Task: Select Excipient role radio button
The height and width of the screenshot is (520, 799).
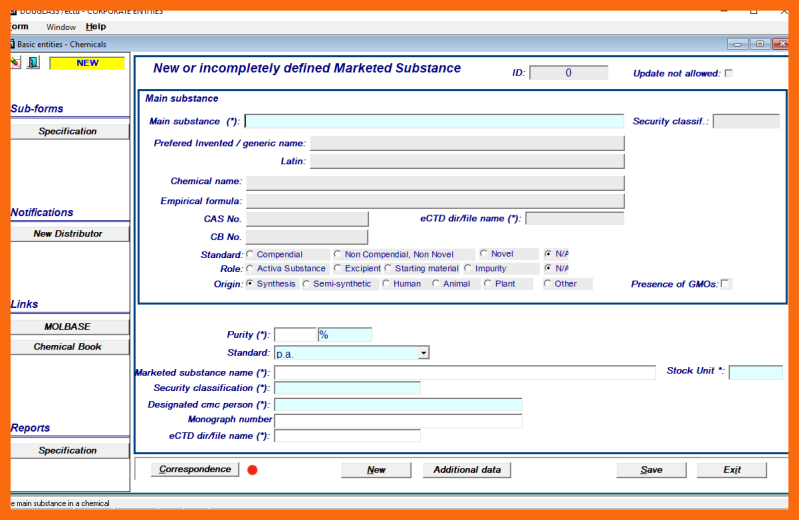Action: [x=337, y=268]
